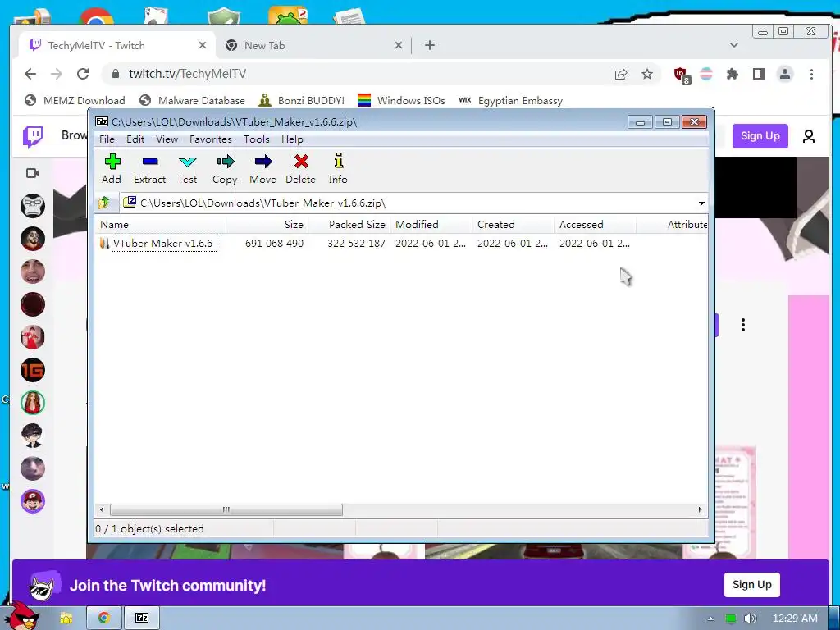Click the Delete toolbar button
Screen dimensions: 840x630
(300, 169)
